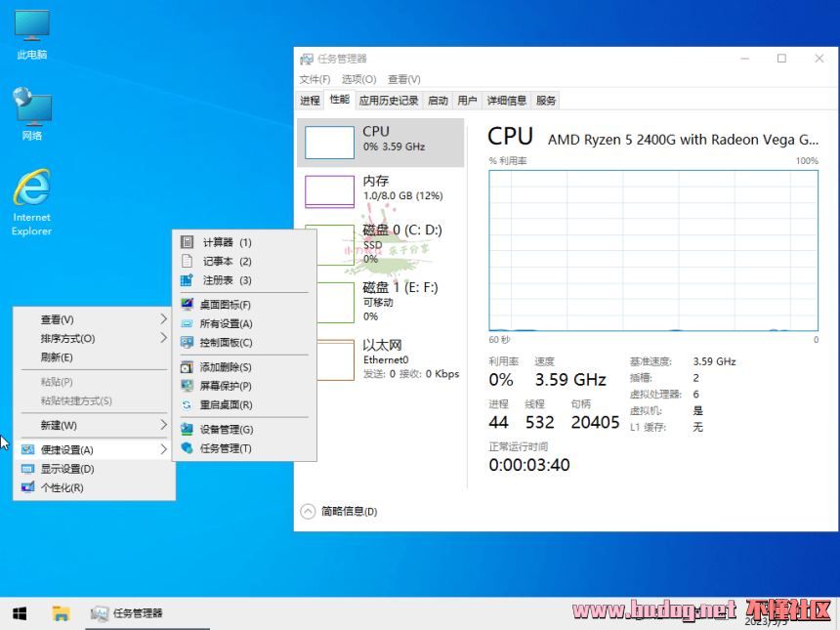The image size is (840, 630).
Task: Open 控制面板 from the submenu
Action: click(227, 343)
